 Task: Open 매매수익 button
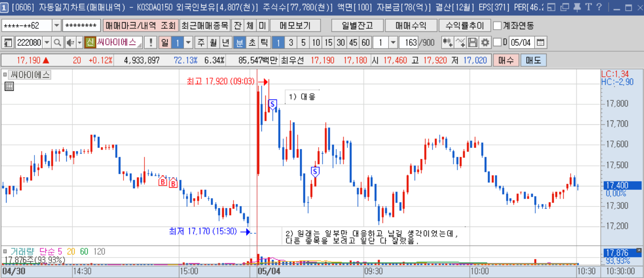click(411, 26)
